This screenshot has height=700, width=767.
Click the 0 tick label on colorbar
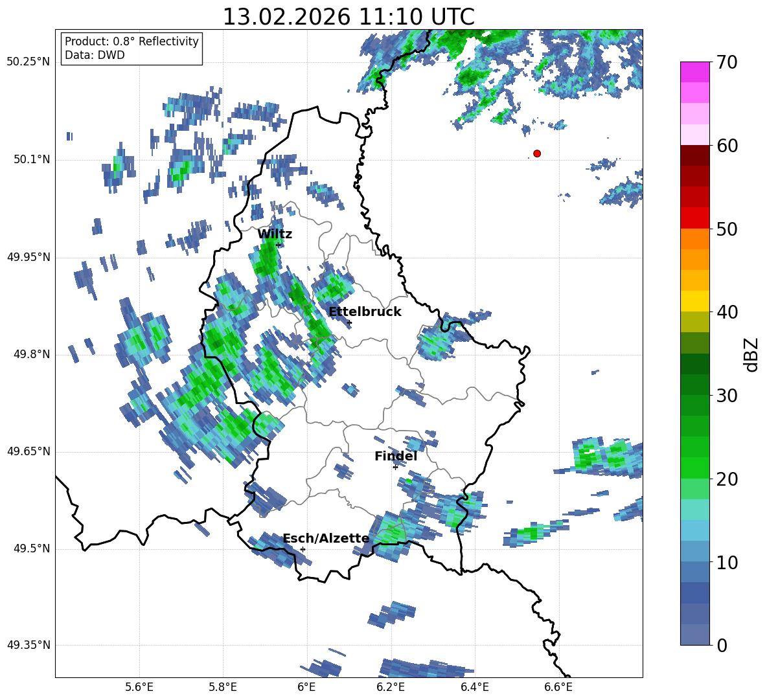[722, 646]
